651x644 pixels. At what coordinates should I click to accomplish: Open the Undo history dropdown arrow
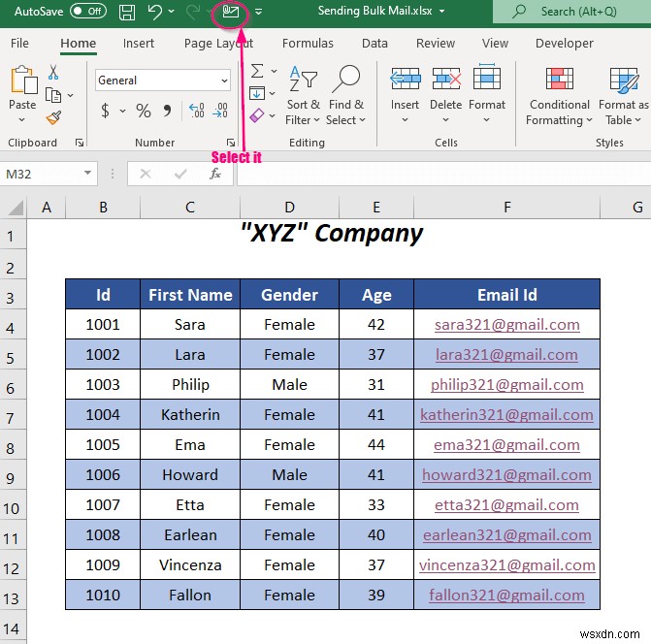pyautogui.click(x=171, y=12)
